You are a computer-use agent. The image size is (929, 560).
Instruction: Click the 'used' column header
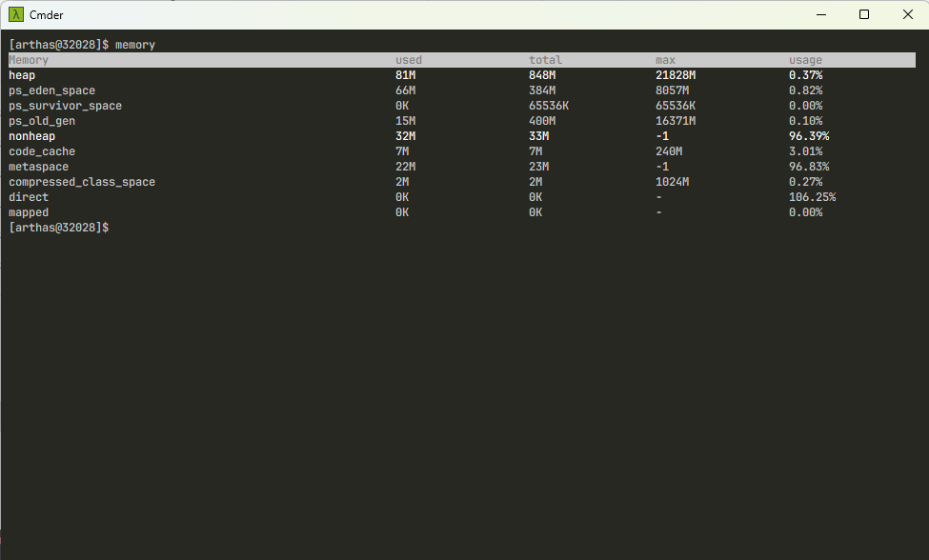[409, 60]
